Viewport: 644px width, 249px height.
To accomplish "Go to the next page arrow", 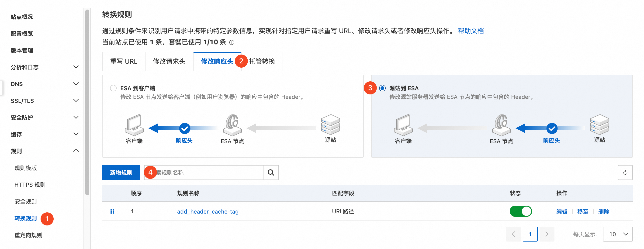I will (547, 234).
